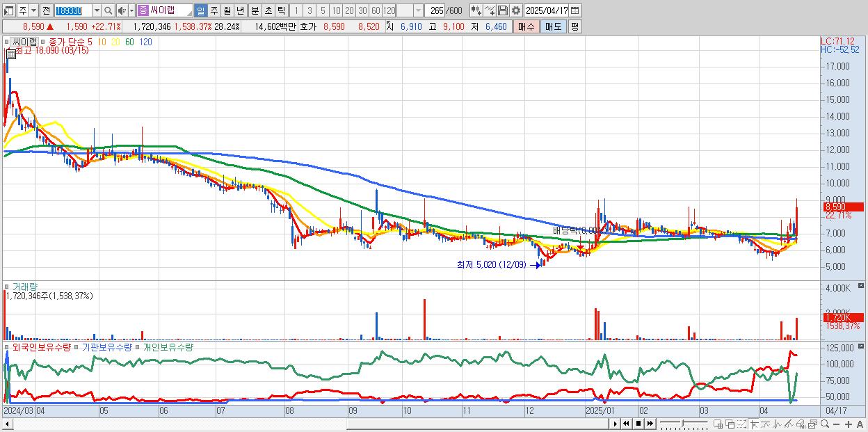The image size is (868, 432).
Task: Click the chart window icon left of bottom magnifier
Action: click(x=812, y=424)
